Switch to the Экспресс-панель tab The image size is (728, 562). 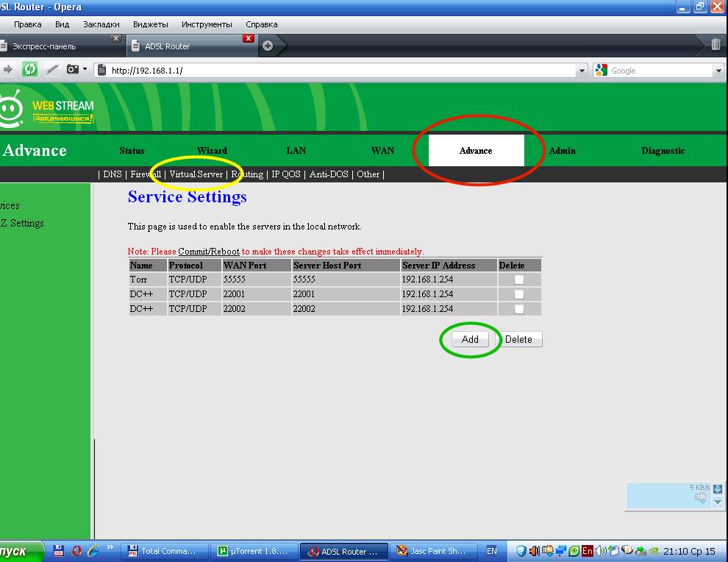pos(60,46)
